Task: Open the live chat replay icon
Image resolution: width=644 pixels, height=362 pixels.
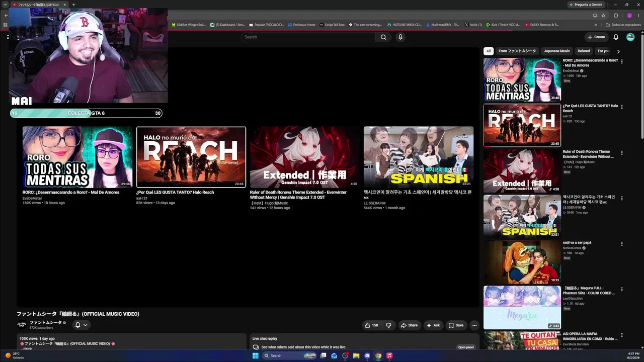Action: pos(256,347)
